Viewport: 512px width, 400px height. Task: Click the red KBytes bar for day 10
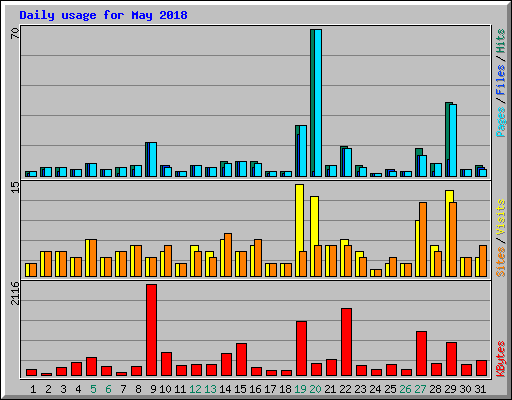166,364
